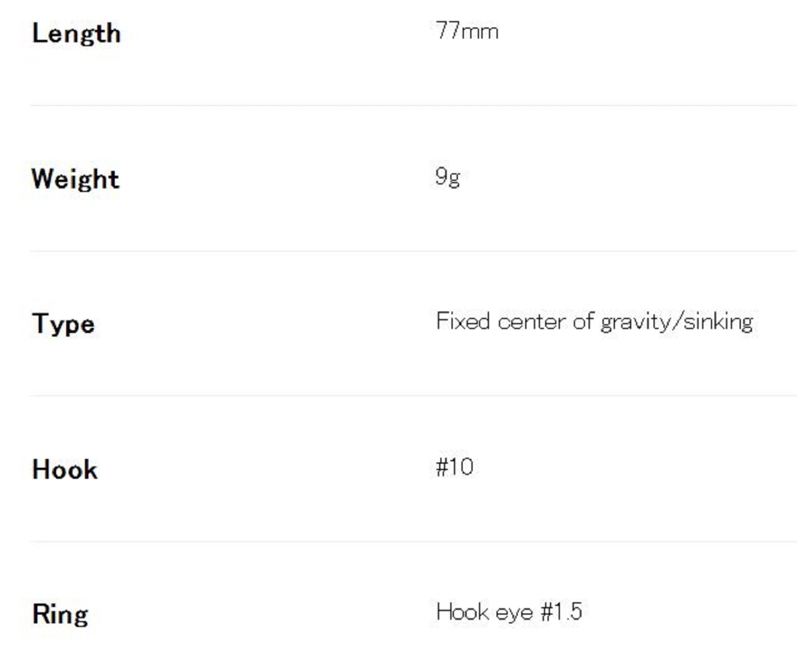Click the Length label
Screen dimensions: 797x672
pyautogui.click(x=76, y=33)
